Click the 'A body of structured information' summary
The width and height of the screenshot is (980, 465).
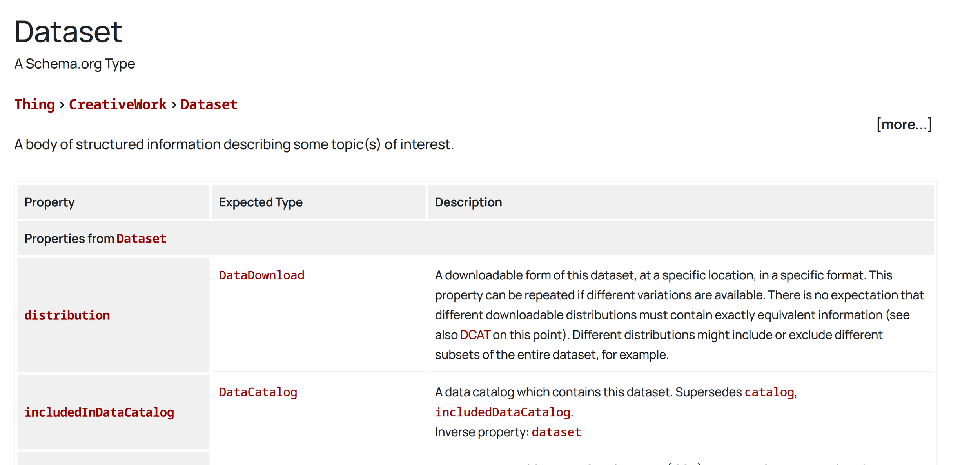click(x=234, y=144)
